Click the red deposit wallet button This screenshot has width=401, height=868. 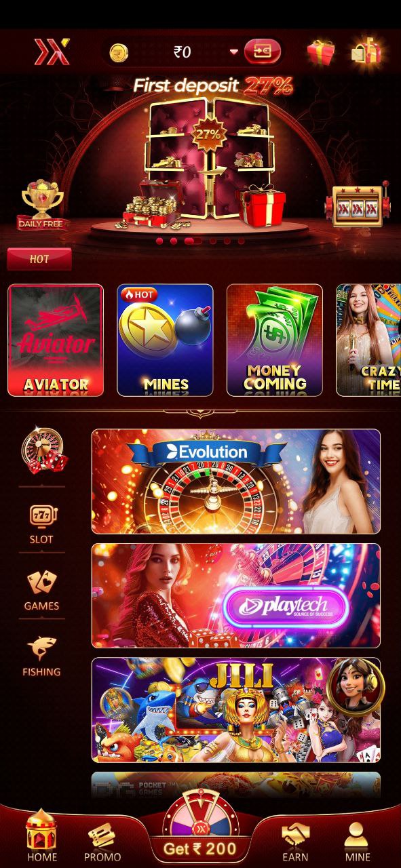263,52
